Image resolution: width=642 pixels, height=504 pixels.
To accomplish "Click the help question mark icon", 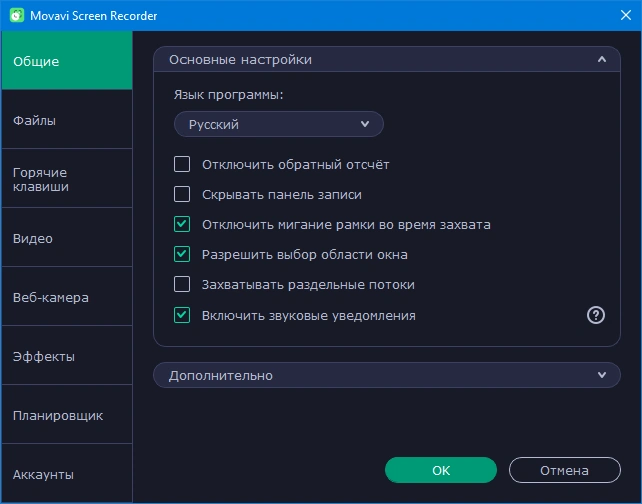I will (596, 315).
